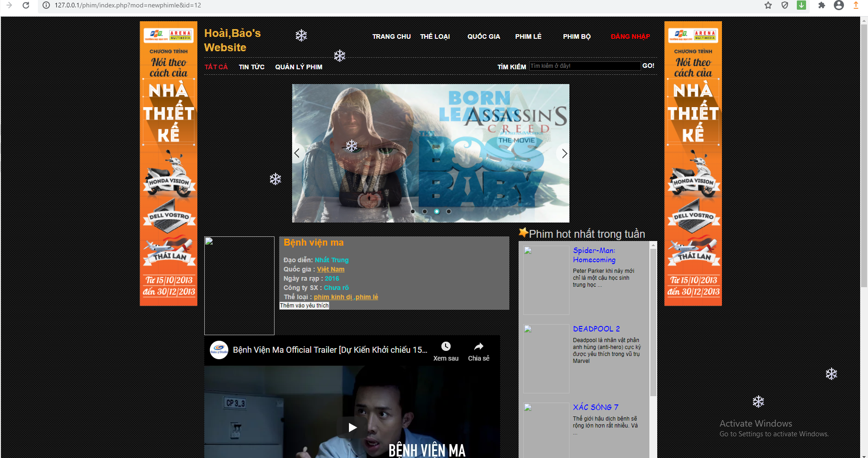
Task: Click the GO! search button
Action: (x=648, y=66)
